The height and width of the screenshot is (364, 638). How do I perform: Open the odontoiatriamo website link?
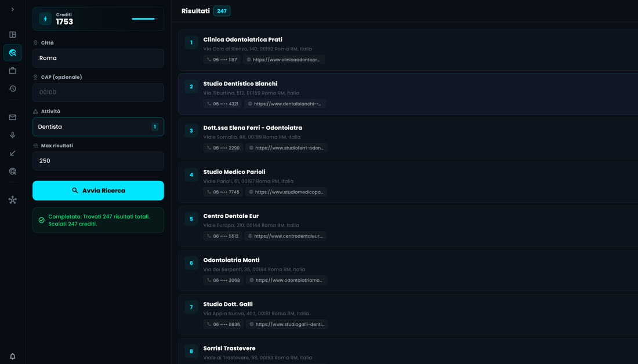pos(287,280)
